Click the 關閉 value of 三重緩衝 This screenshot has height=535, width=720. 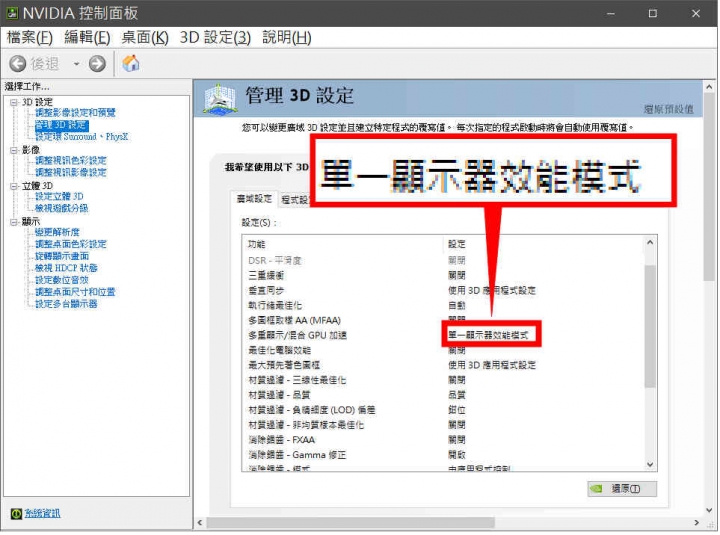coord(457,276)
